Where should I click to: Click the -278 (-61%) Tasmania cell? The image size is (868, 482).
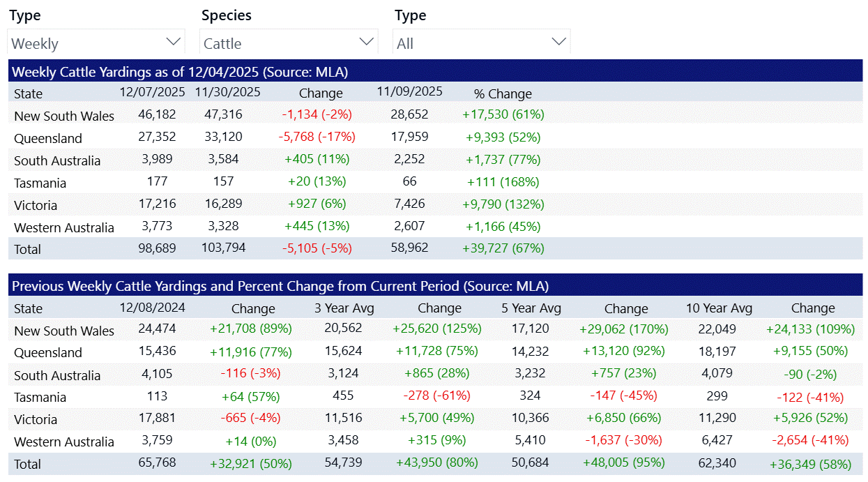437,396
